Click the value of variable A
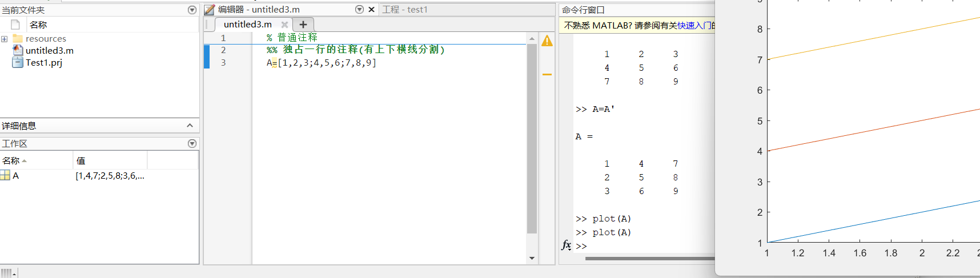The image size is (980, 278). click(x=110, y=175)
